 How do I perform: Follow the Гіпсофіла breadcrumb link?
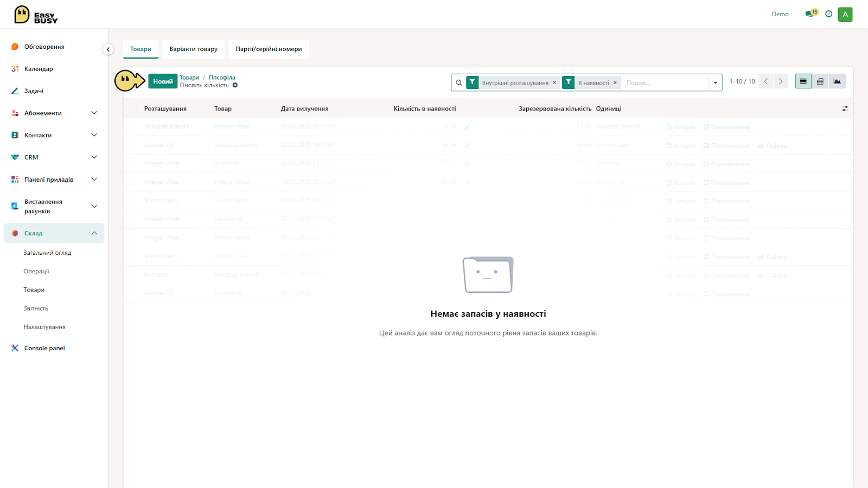click(222, 78)
